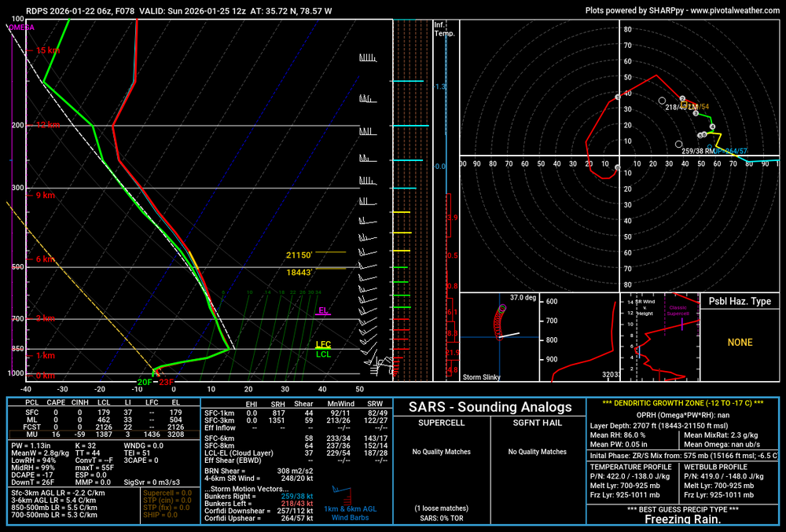Click the 259/38 RM marker on the hodograph

coord(679,144)
